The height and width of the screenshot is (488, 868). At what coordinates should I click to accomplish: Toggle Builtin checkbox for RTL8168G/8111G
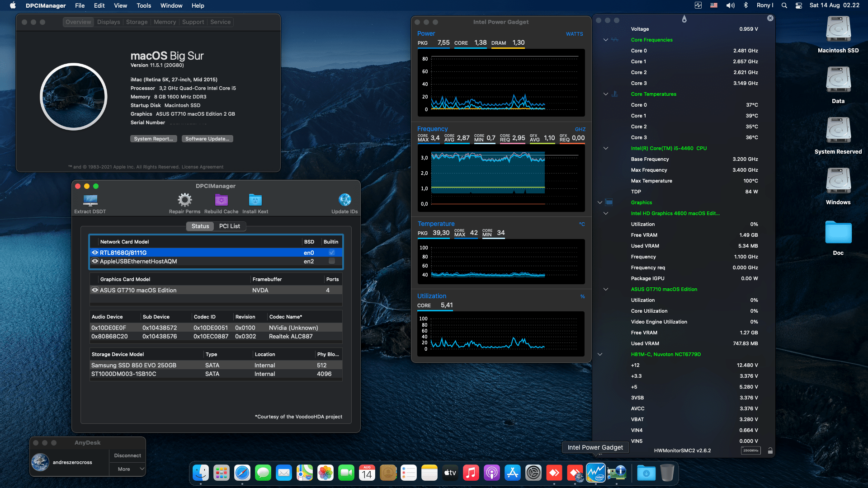(332, 253)
